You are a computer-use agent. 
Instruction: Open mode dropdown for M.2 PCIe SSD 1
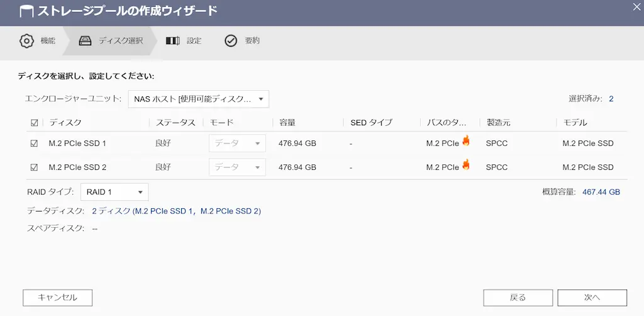pos(237,144)
